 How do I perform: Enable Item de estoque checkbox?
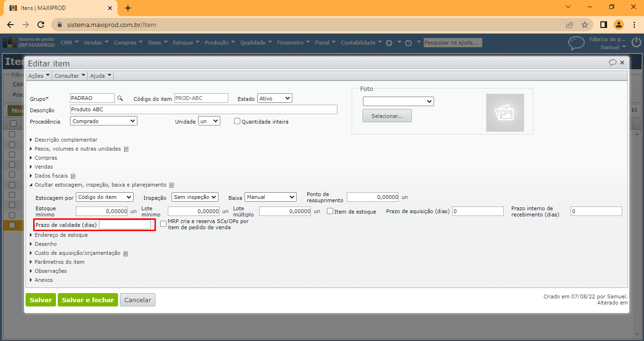[330, 211]
